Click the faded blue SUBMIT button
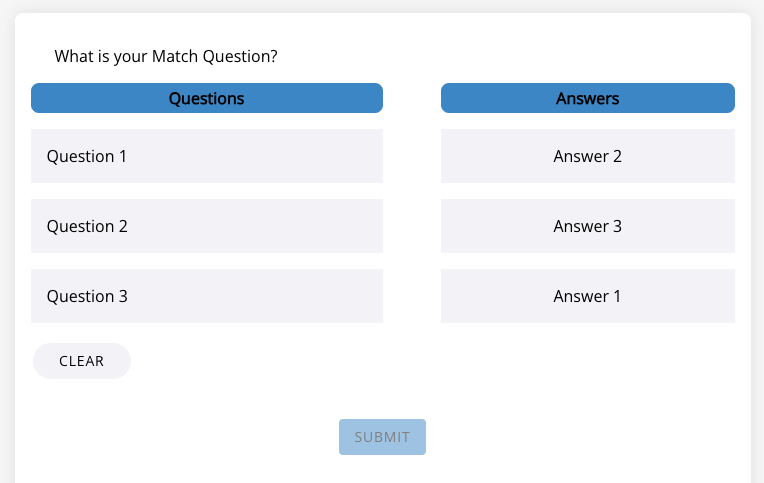The height and width of the screenshot is (483, 764). click(382, 437)
